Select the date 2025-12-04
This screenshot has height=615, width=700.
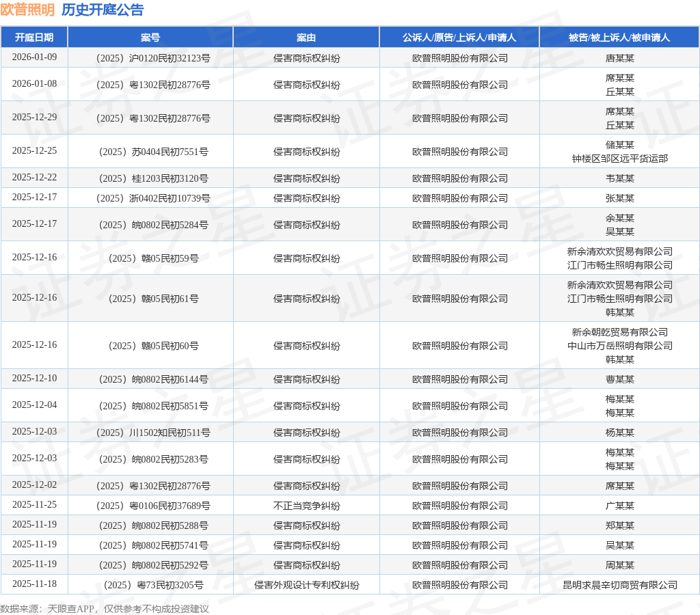(x=34, y=405)
